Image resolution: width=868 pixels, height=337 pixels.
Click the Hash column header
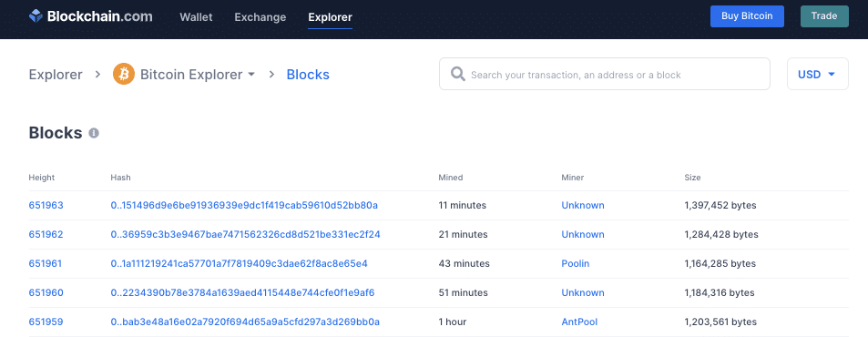click(x=120, y=178)
